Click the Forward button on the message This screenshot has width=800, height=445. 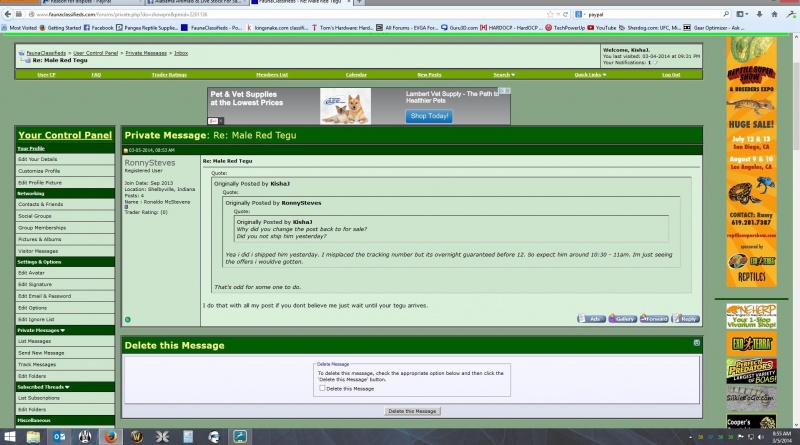point(654,318)
